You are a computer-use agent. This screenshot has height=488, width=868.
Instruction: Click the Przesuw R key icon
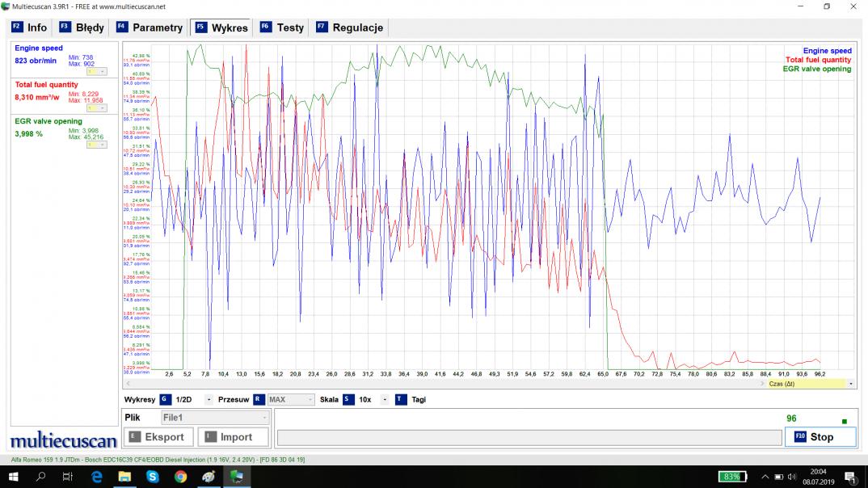tap(258, 399)
